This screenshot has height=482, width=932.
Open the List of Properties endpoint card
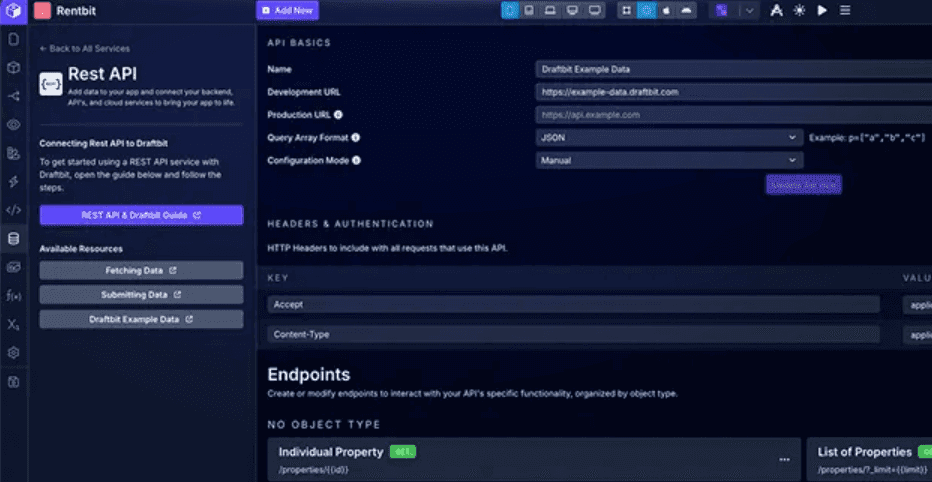869,460
